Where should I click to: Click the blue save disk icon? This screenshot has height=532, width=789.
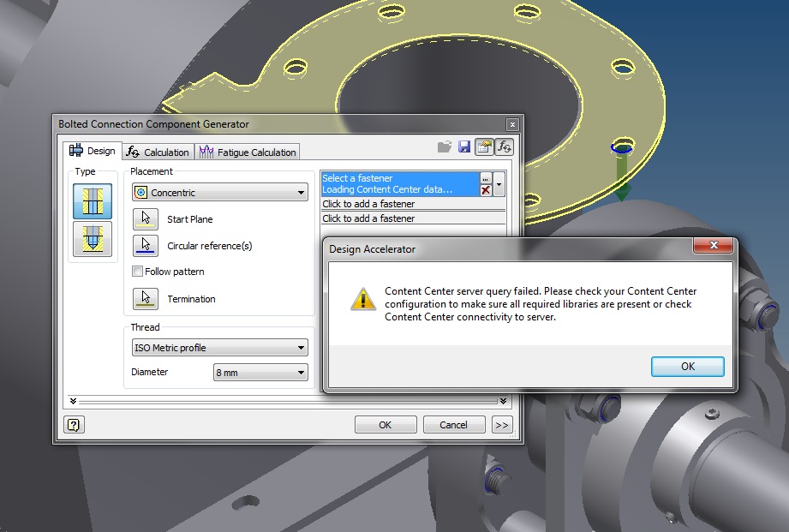pos(464,147)
